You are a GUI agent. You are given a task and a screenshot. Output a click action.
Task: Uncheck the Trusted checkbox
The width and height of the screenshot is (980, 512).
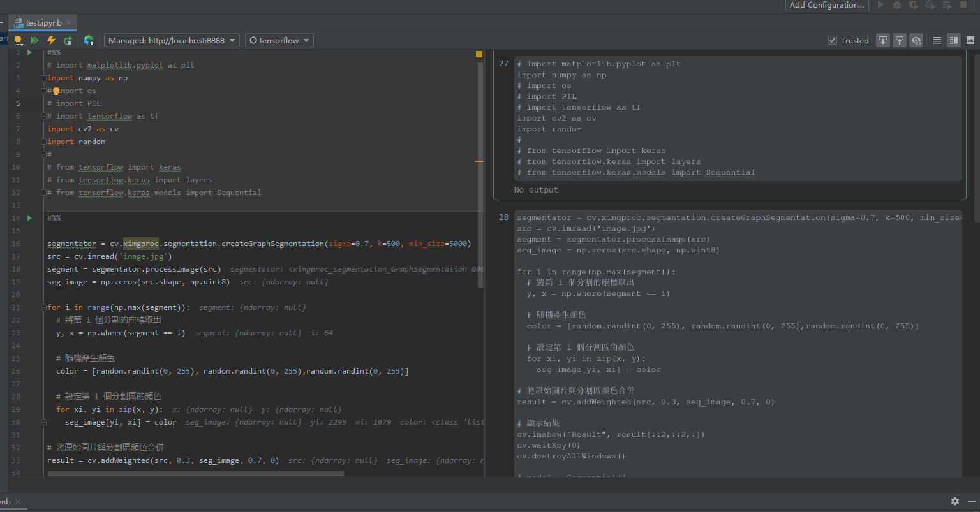point(833,40)
